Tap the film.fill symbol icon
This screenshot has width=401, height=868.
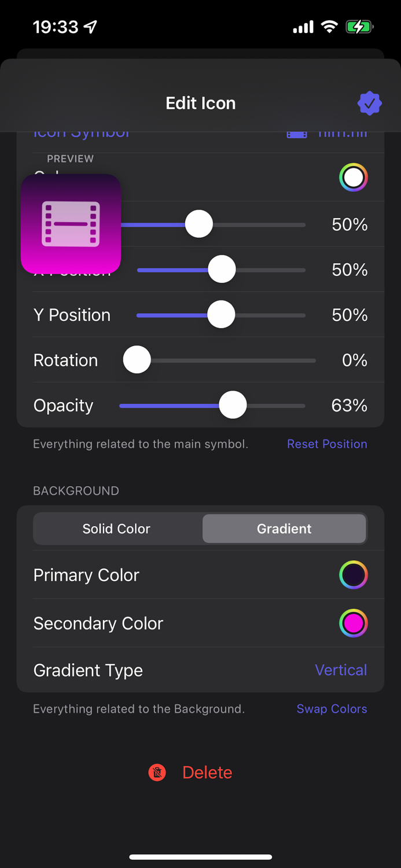pyautogui.click(x=296, y=133)
